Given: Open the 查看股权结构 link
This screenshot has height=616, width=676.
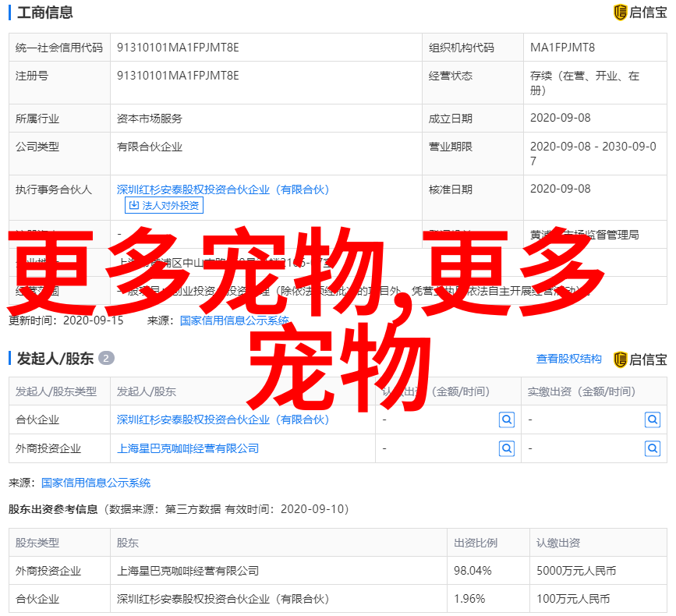Looking at the screenshot, I should coord(568,359).
